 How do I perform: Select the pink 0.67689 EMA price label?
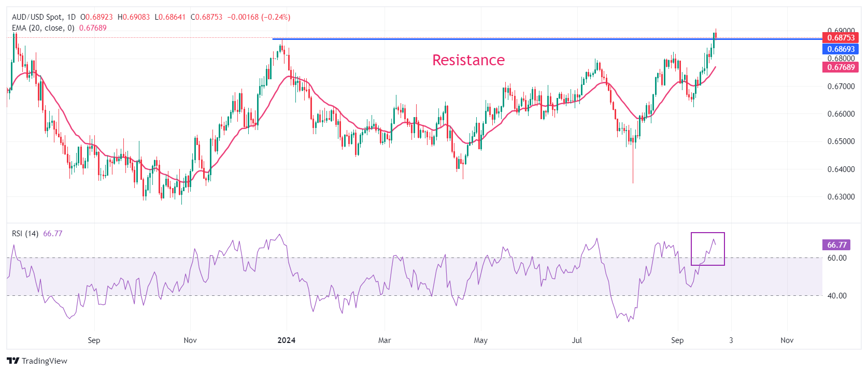pos(840,67)
